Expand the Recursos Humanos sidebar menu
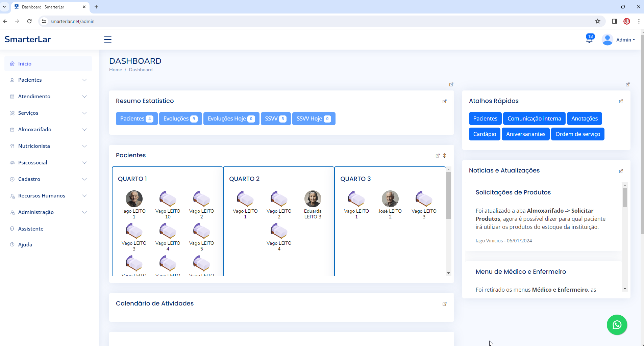644x346 pixels. tap(48, 196)
